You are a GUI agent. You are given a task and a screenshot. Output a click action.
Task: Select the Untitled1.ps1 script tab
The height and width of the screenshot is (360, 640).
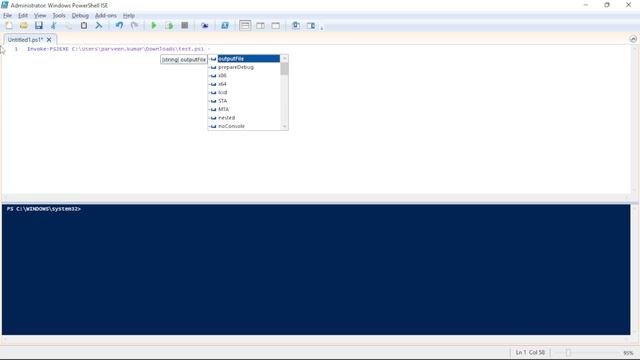[x=25, y=40]
